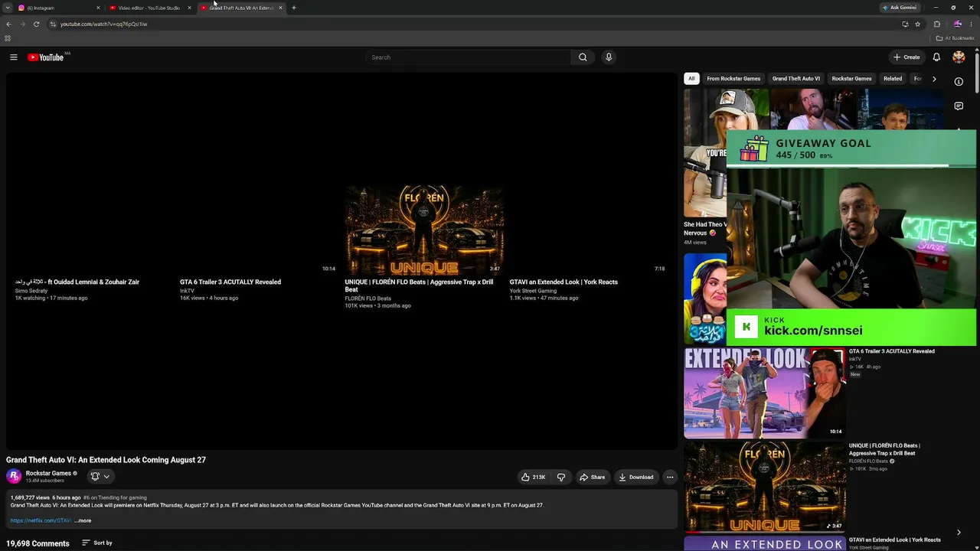
Task: Select the Rockstar Games filter chip
Action: coord(851,79)
